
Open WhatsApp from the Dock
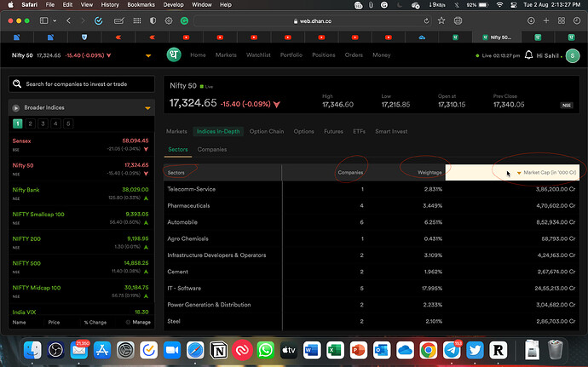266,351
